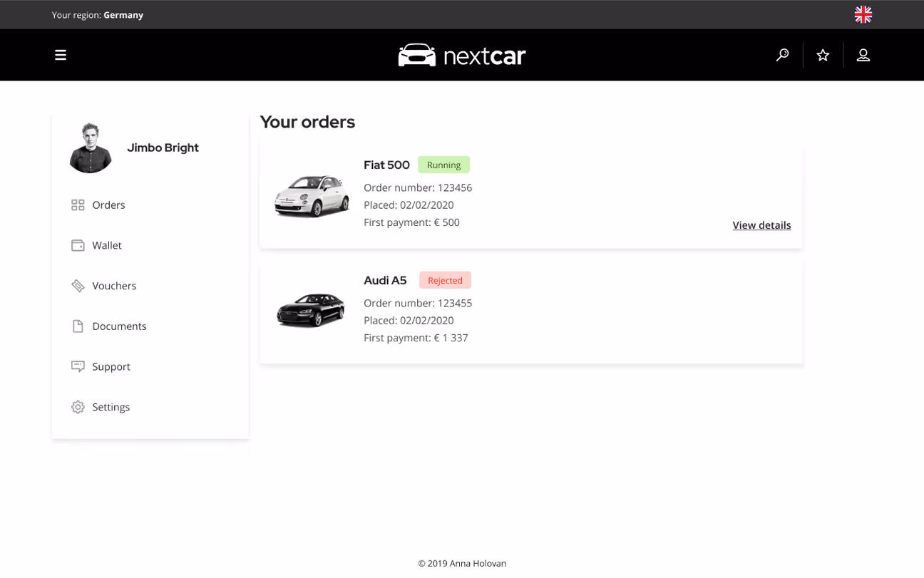Click the Fiat 500 order title
The height and width of the screenshot is (578, 924).
coord(386,165)
